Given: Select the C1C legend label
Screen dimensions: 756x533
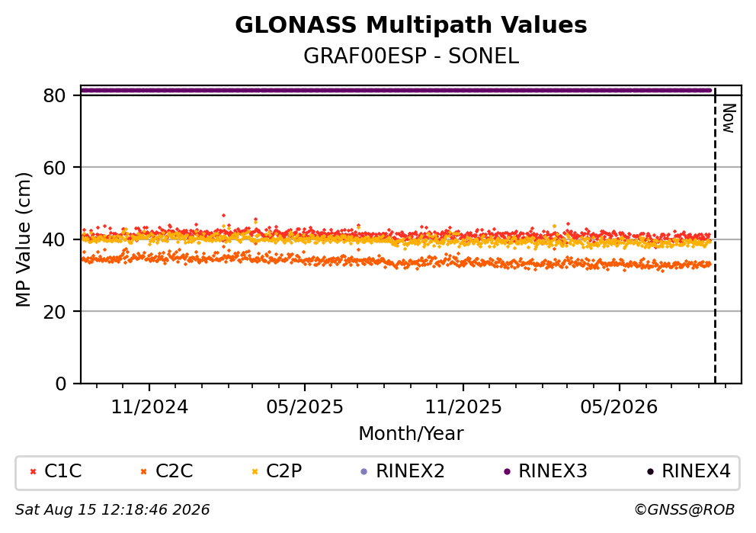Looking at the screenshot, I should click(63, 471).
